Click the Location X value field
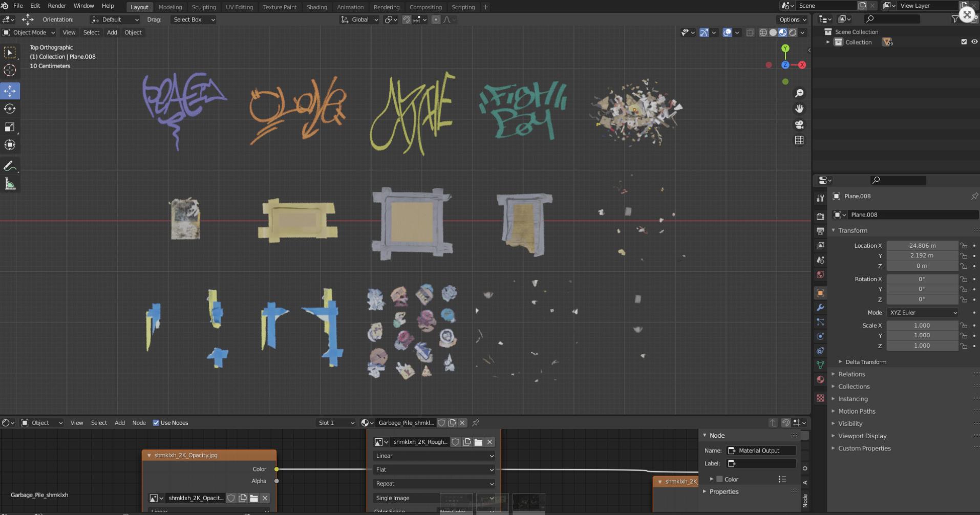Viewport: 980px width, 515px height. pyautogui.click(x=922, y=246)
